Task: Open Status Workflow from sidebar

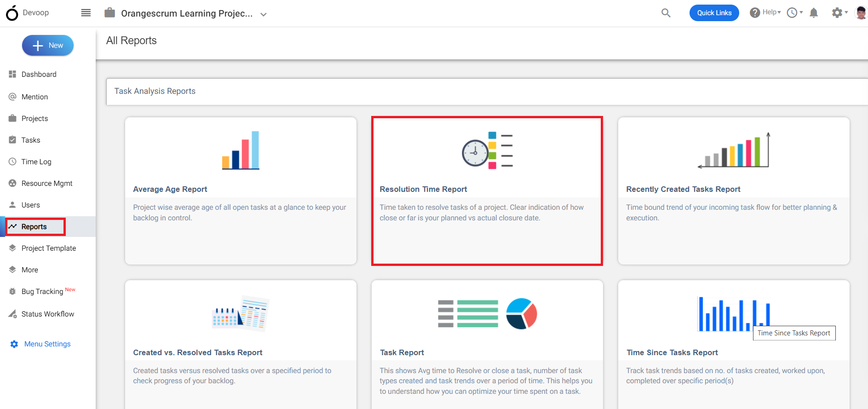Action: (48, 314)
